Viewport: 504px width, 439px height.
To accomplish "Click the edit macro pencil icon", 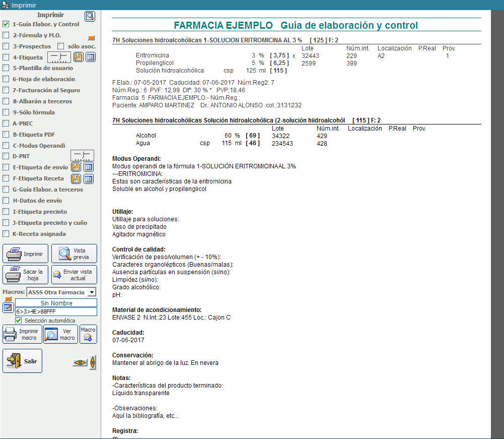I will 8,307.
